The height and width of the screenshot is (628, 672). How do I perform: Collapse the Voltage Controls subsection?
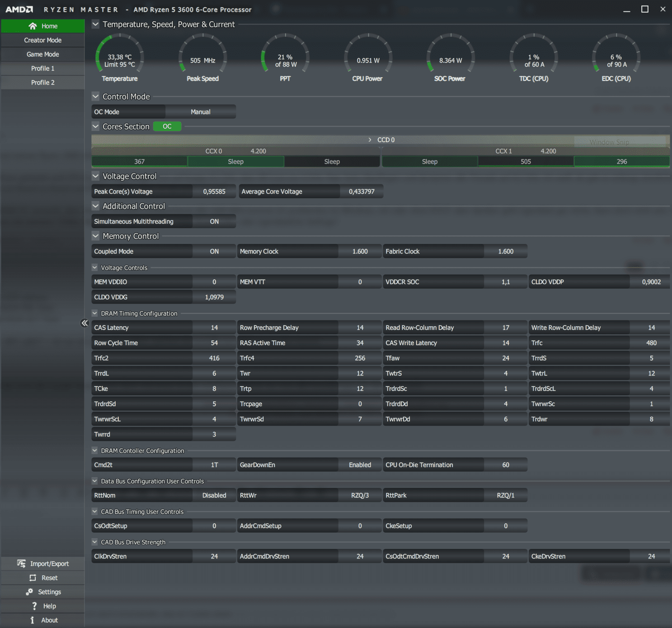95,267
